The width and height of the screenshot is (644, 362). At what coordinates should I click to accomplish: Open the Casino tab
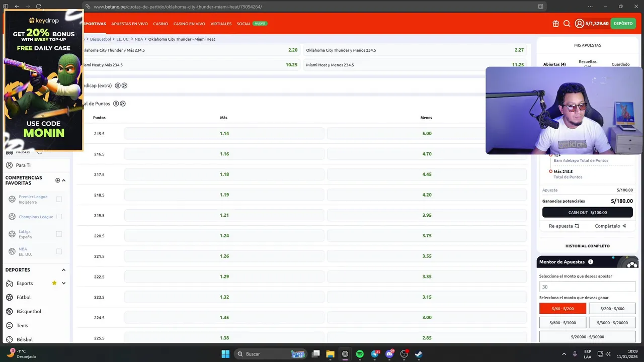pyautogui.click(x=160, y=24)
